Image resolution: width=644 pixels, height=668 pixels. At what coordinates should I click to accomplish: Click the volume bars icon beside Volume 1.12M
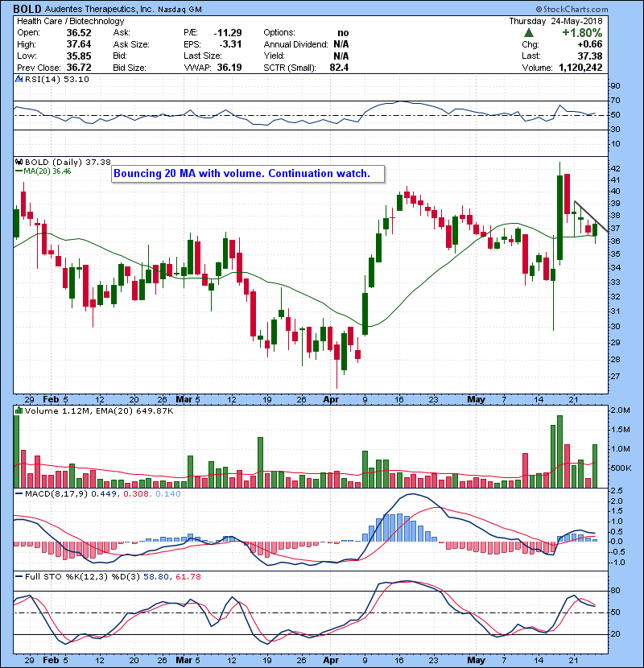coord(19,410)
